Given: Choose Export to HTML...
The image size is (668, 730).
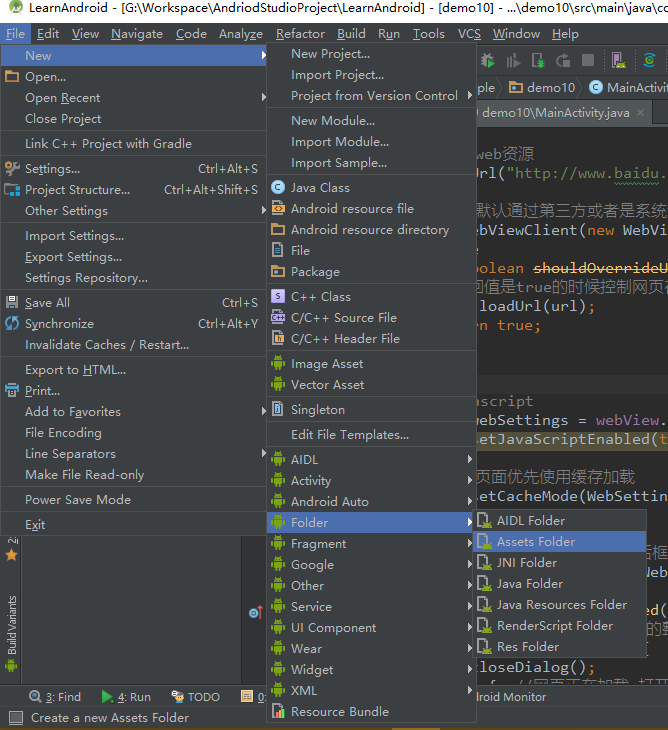Looking at the screenshot, I should point(133,370).
